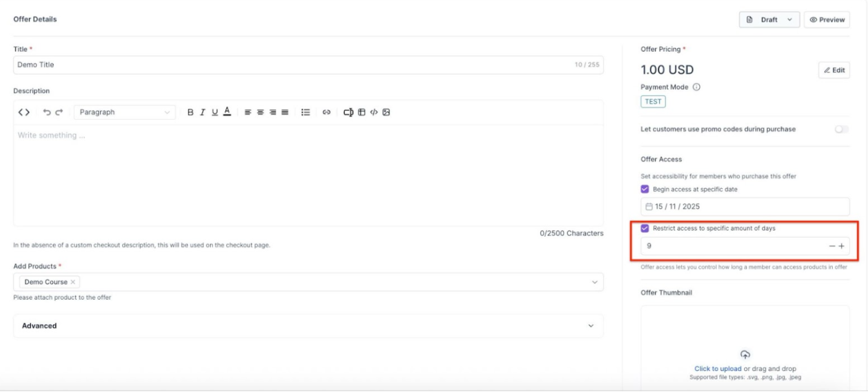Uncheck Restrict access to specific amount of days

pyautogui.click(x=645, y=228)
